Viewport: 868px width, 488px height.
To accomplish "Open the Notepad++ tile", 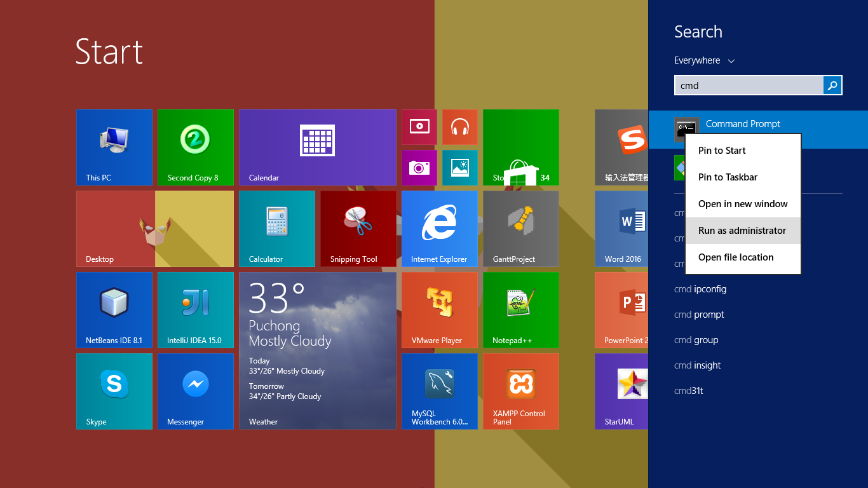I will click(520, 310).
